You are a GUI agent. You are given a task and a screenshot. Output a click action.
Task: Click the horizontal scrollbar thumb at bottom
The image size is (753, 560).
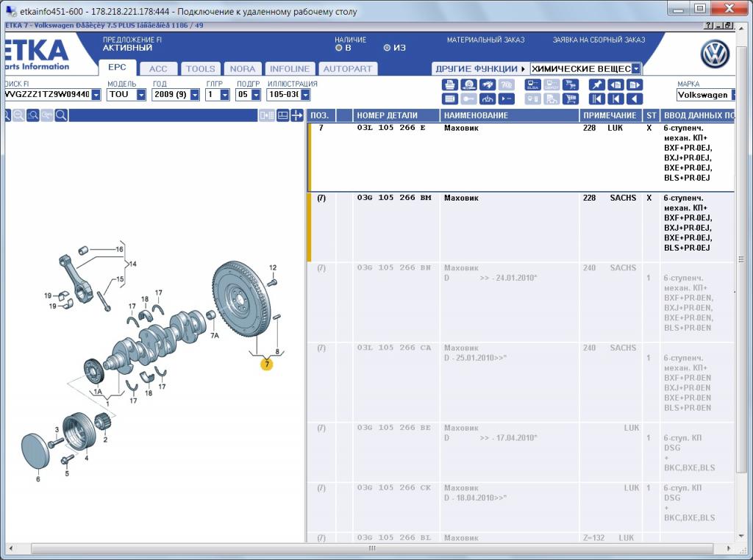tap(371, 548)
